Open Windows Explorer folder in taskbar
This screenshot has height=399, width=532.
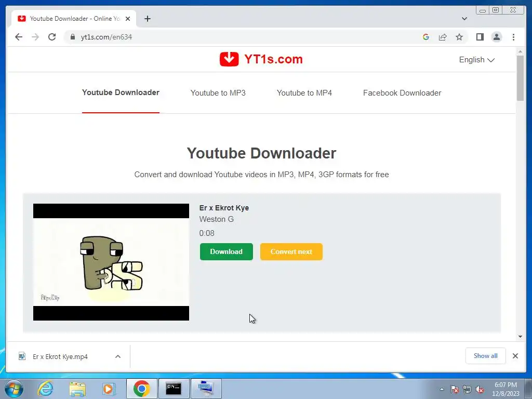tap(77, 389)
